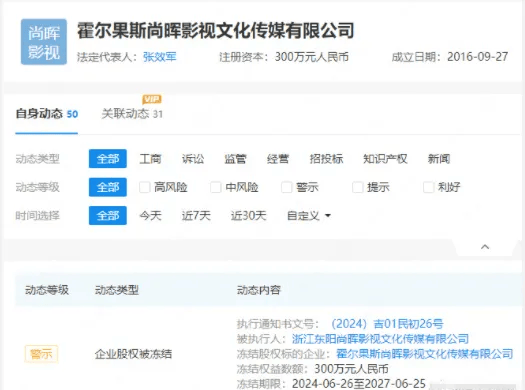Click the 尚晖影视 company logo

coord(44,42)
